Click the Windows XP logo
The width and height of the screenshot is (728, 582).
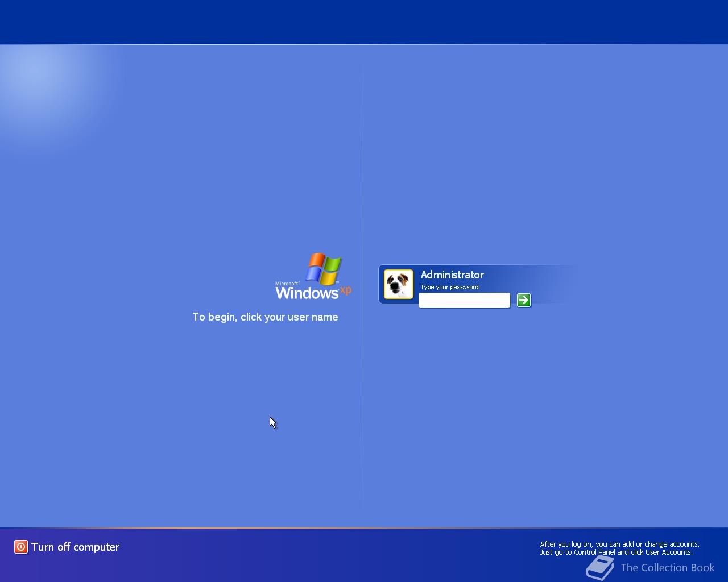(313, 276)
